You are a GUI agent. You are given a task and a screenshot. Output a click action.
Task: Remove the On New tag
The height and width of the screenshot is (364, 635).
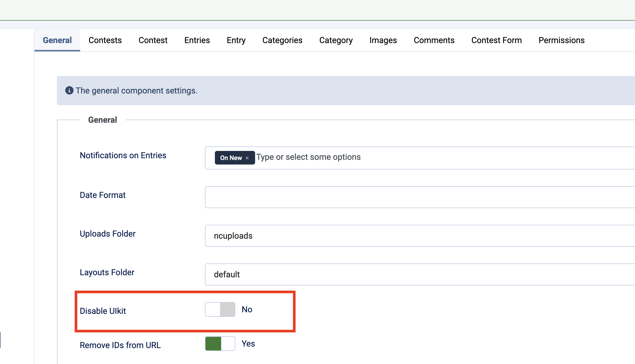(x=247, y=158)
